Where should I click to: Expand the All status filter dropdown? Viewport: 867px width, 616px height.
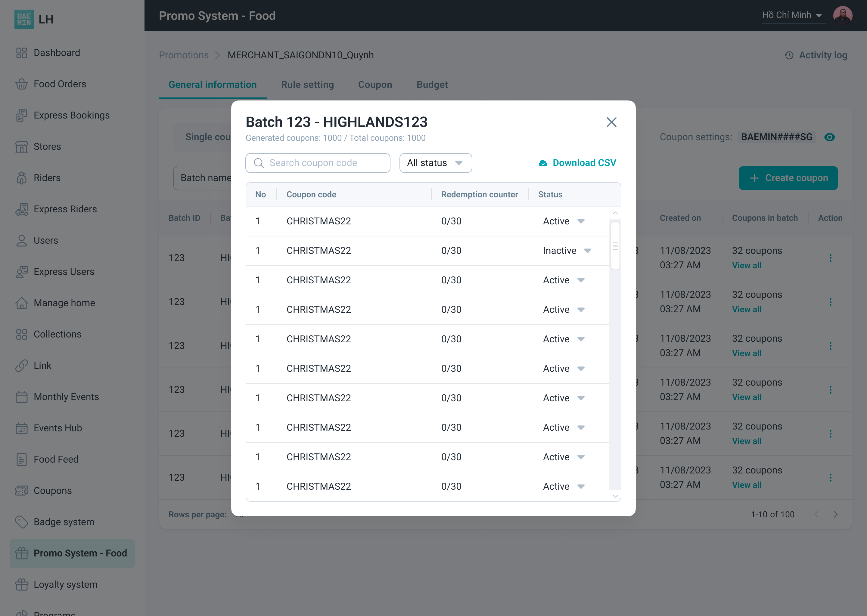(435, 163)
